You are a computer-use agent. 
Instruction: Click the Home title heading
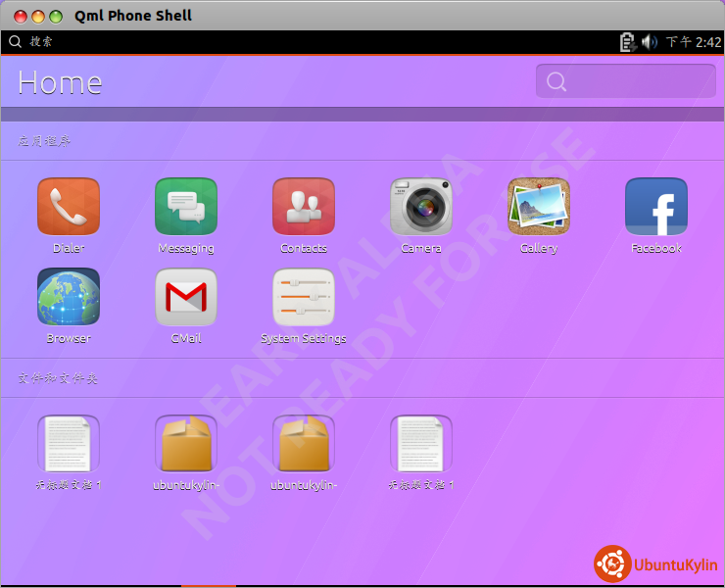pos(60,82)
